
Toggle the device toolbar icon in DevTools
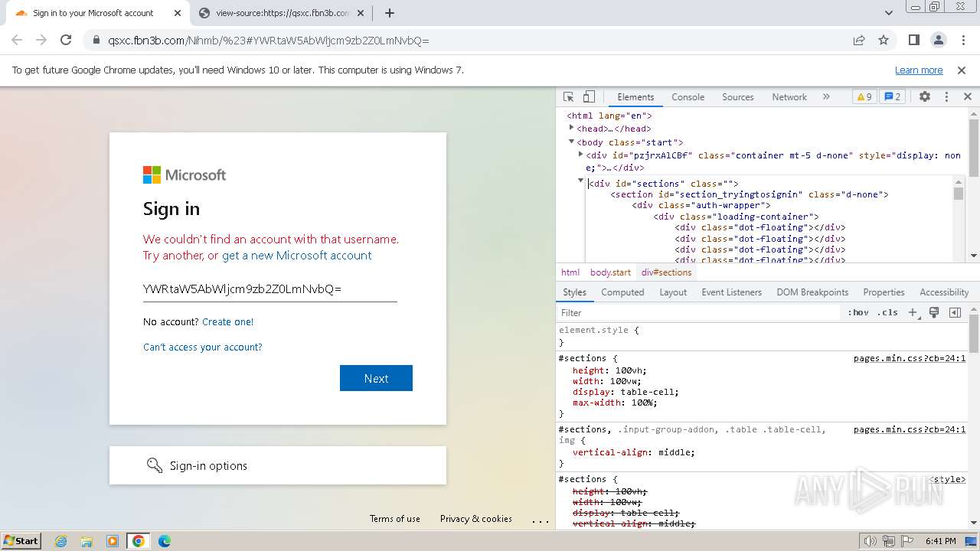coord(589,97)
